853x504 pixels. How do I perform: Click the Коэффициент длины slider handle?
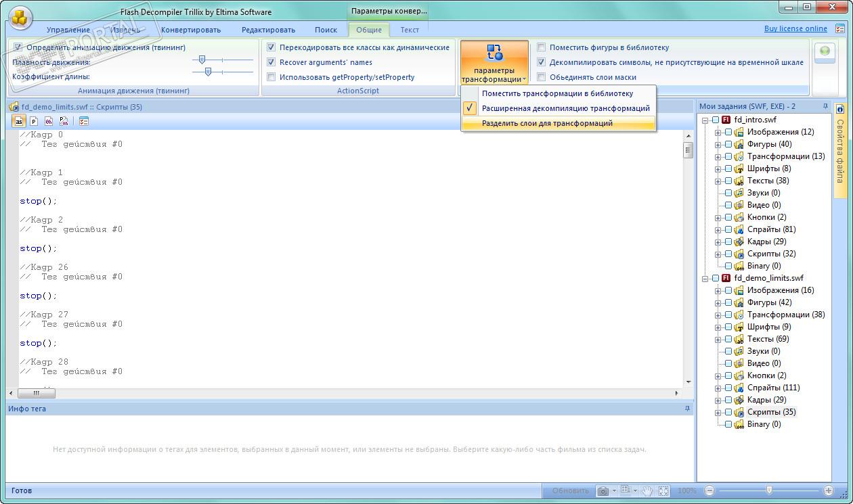pos(208,72)
